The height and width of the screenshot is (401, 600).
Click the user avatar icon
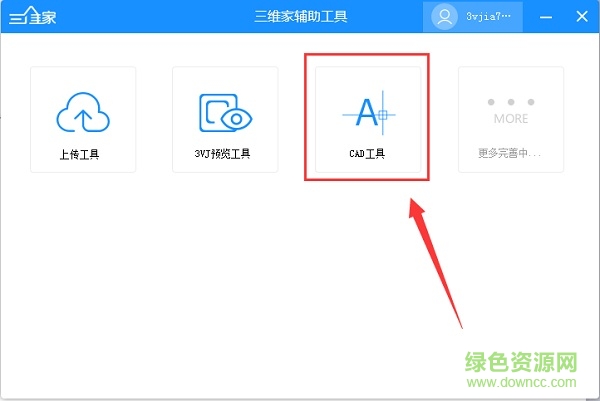(444, 16)
